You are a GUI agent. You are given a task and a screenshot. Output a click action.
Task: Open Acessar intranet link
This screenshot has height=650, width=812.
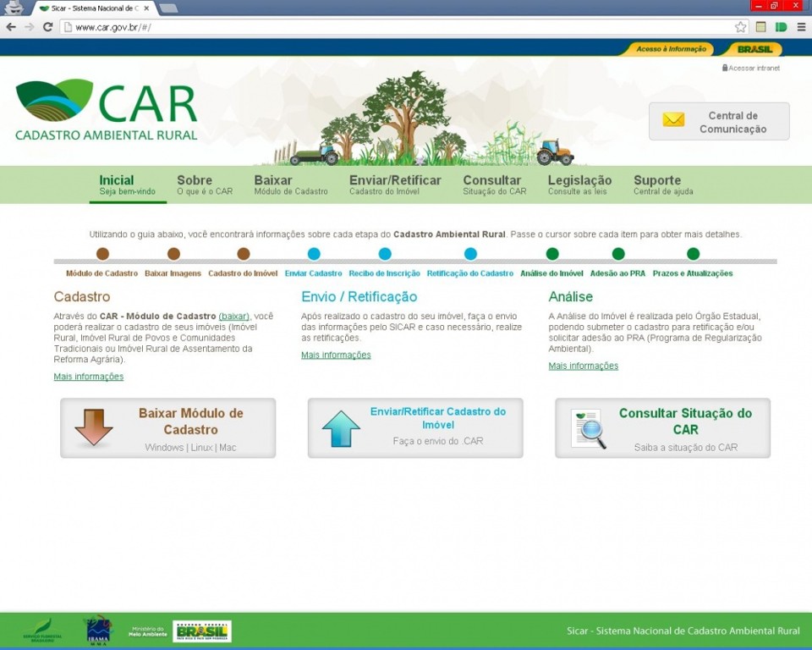click(753, 68)
